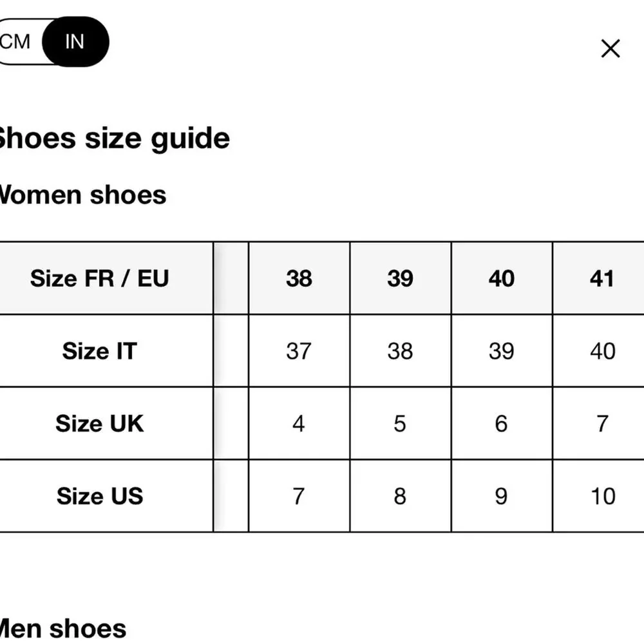Click the Women shoes subheading
The image size is (644, 644).
tap(82, 194)
